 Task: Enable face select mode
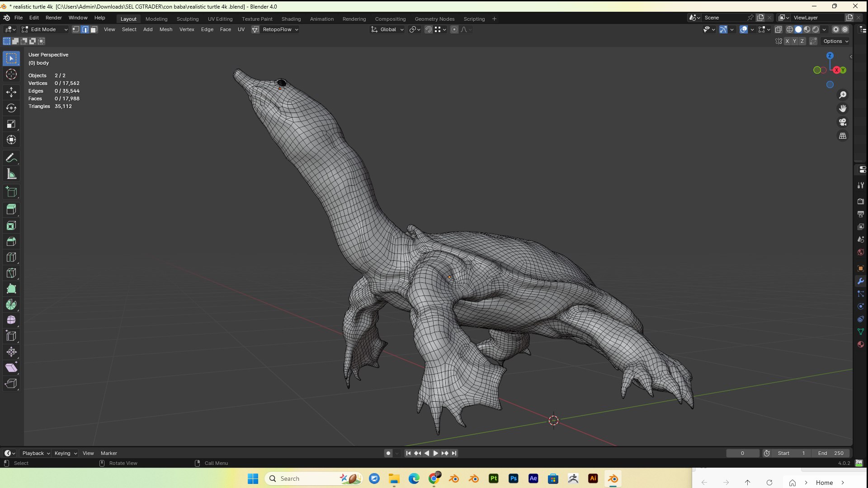(x=94, y=29)
